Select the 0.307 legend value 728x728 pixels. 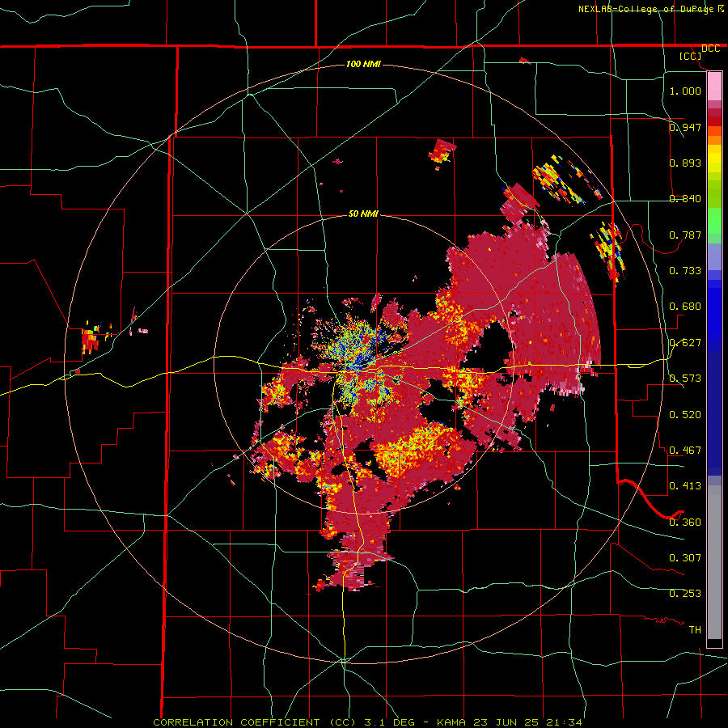point(685,558)
